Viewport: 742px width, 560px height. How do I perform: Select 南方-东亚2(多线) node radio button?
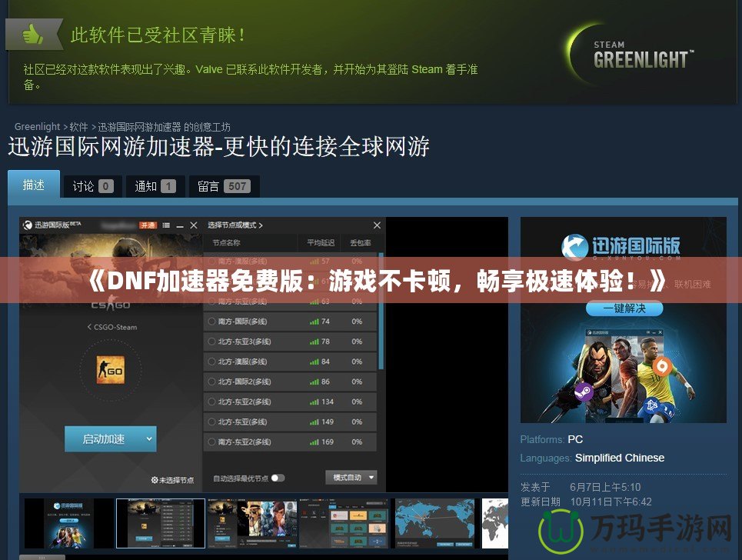[x=211, y=442]
